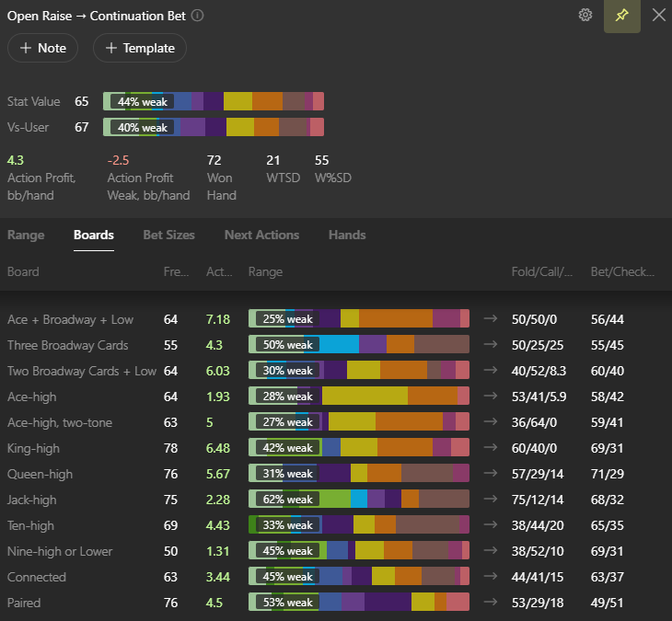The image size is (672, 621).
Task: Select the Ten-high board
Action: pyautogui.click(x=30, y=525)
